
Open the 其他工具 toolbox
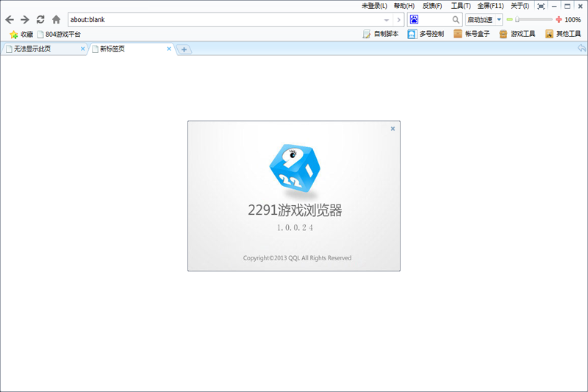point(563,34)
